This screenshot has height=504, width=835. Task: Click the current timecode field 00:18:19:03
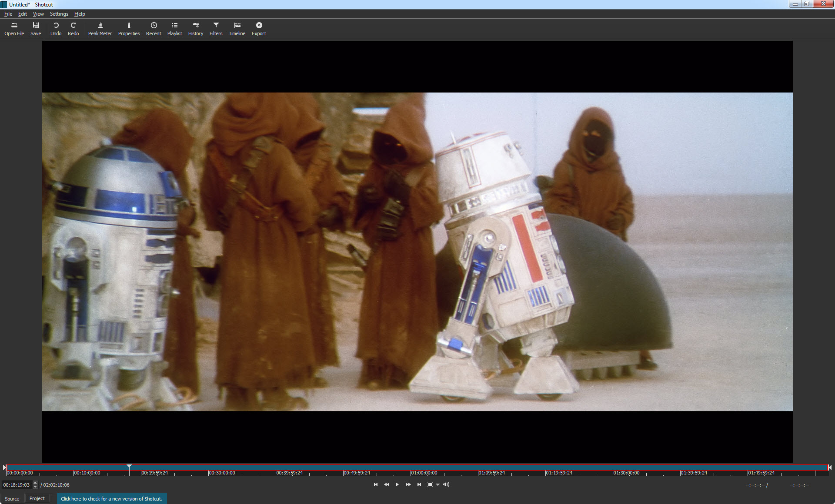point(17,485)
